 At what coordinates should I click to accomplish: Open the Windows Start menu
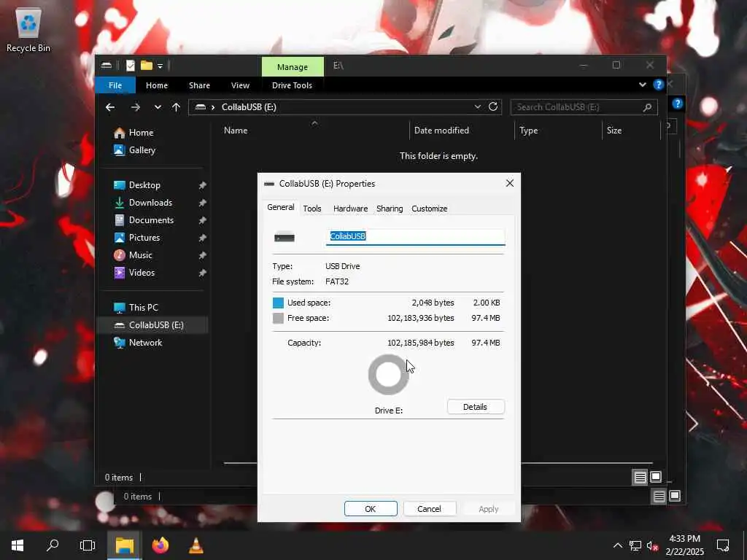point(18,545)
